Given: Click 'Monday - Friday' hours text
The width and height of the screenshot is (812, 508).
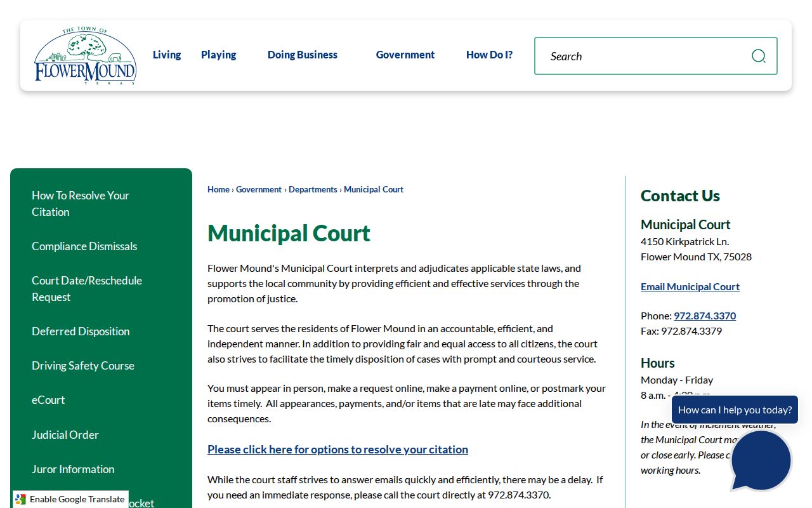Looking at the screenshot, I should tap(677, 380).
